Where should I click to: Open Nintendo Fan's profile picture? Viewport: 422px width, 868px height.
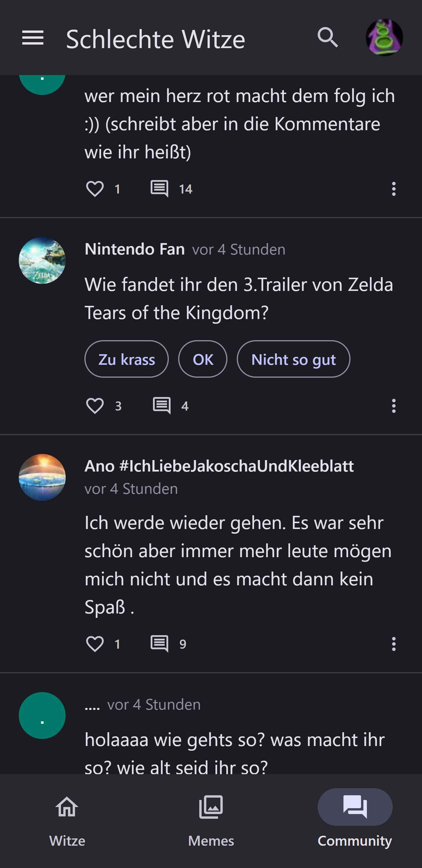tap(42, 260)
